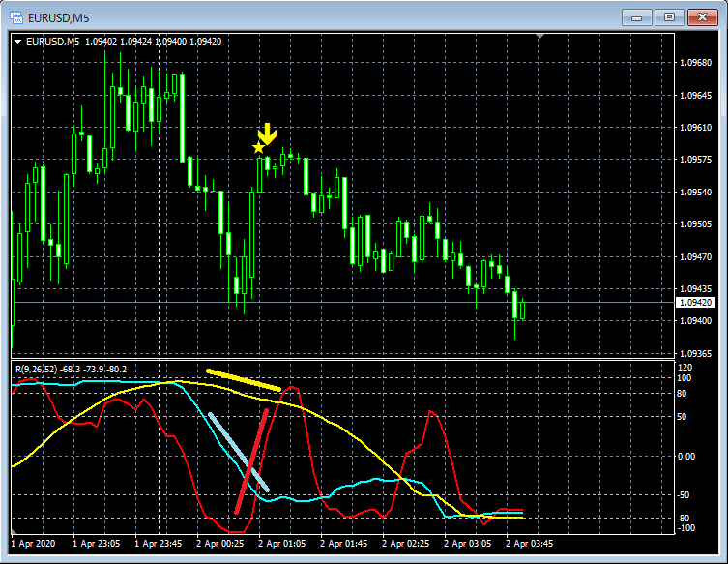Image resolution: width=728 pixels, height=564 pixels.
Task: Click the 1 Apr 23:05 time label
Action: click(96, 543)
